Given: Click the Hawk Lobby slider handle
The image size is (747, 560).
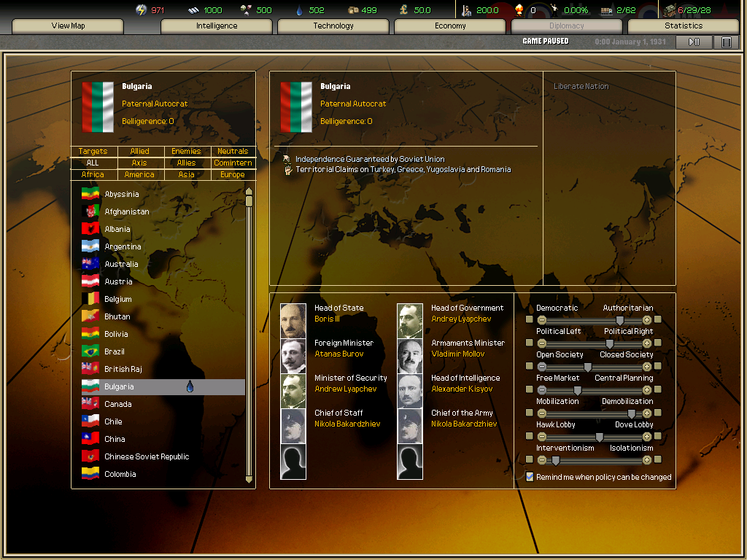Looking at the screenshot, I should click(x=600, y=437).
